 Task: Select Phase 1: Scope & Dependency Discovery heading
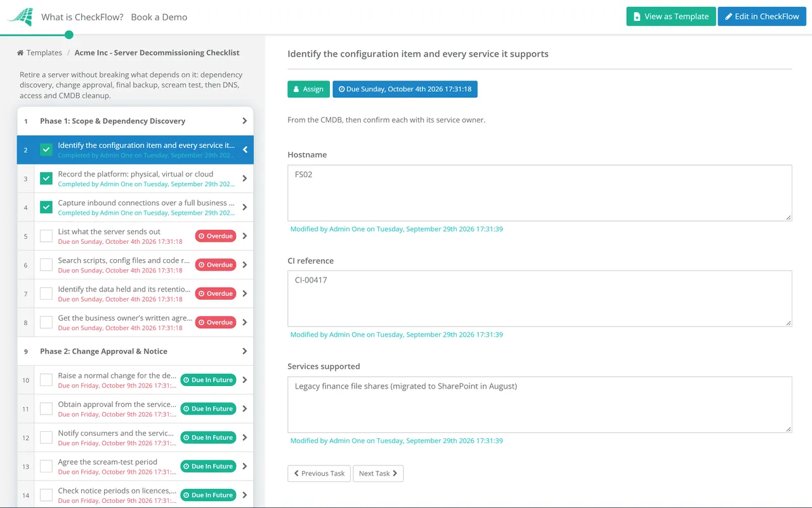coord(113,121)
